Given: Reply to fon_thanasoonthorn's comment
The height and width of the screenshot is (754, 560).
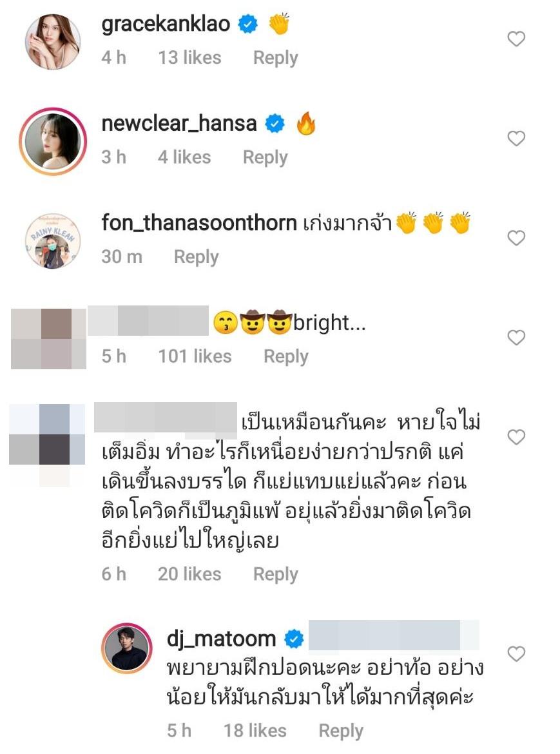Looking at the screenshot, I should tap(196, 256).
